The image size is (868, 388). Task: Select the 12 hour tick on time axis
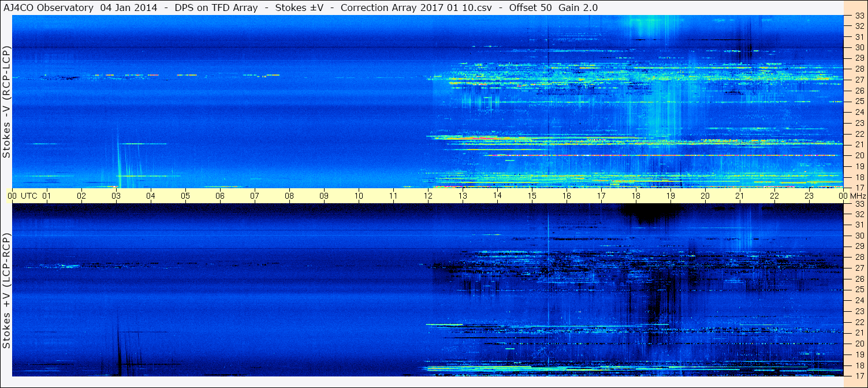(428, 196)
